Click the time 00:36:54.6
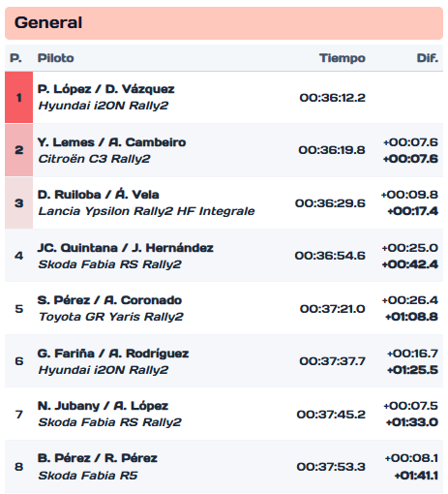Screen dimensions: 448x494 click(330, 256)
